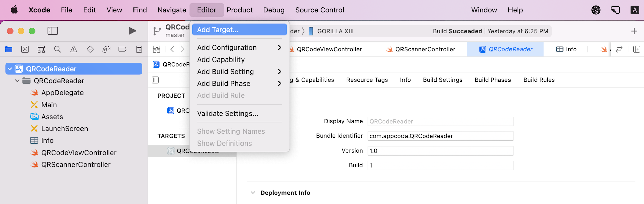
Task: Switch to the Build Settings tab
Action: click(x=442, y=80)
